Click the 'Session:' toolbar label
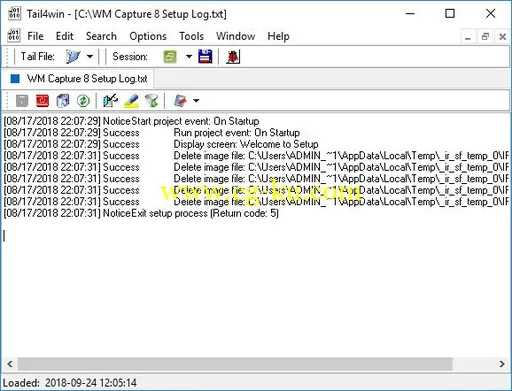Screen dimensions: 512x391 click(x=130, y=56)
